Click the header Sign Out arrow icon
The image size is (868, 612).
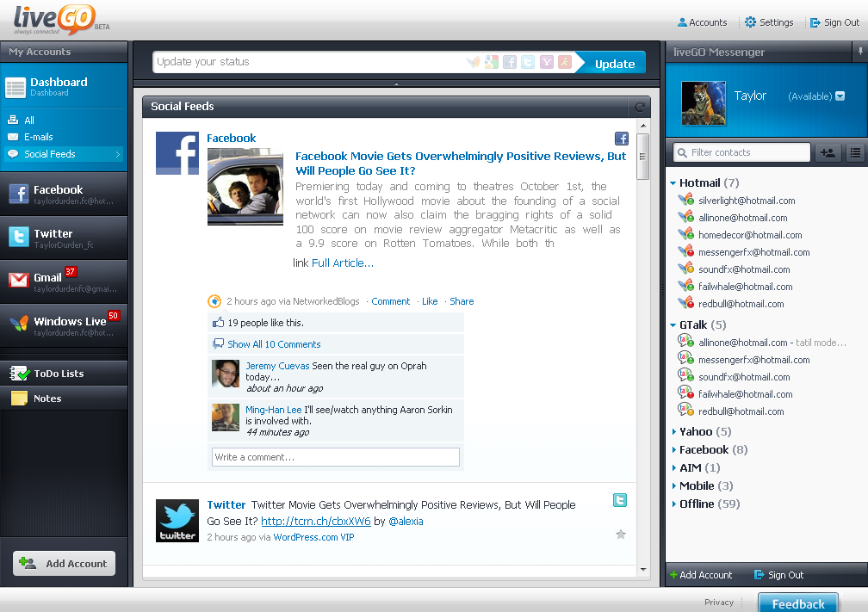tap(815, 22)
